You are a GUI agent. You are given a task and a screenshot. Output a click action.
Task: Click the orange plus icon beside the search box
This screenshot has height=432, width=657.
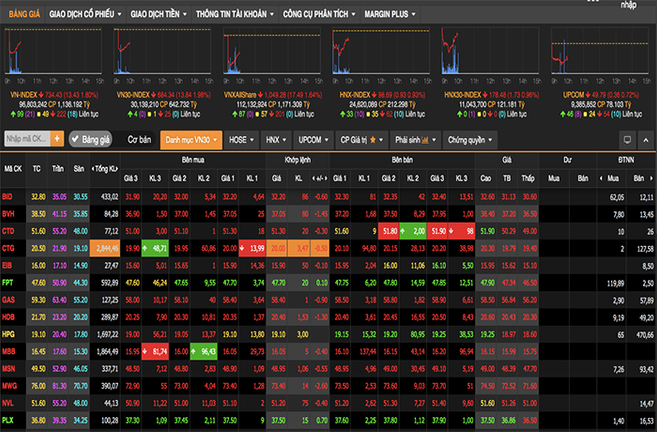(59, 140)
